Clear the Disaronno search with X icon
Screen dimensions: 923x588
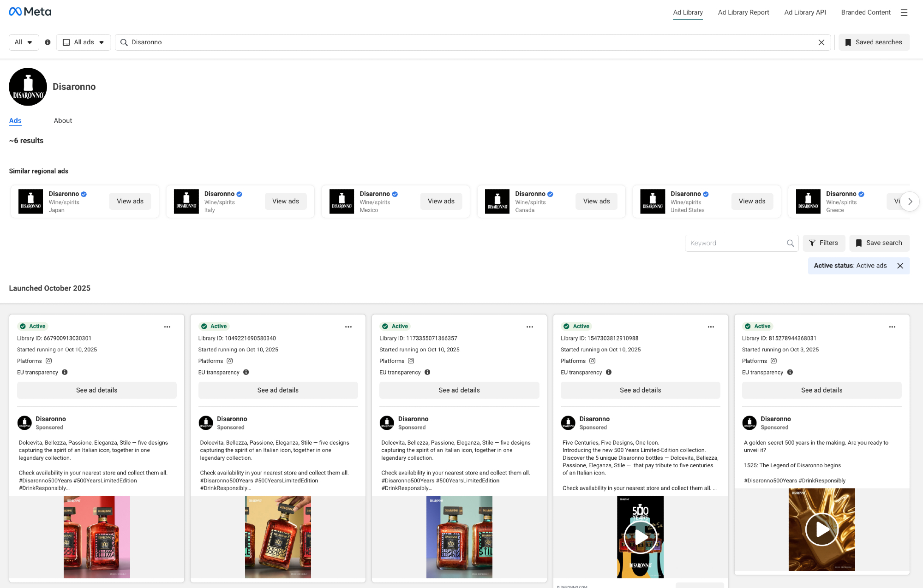coord(821,42)
